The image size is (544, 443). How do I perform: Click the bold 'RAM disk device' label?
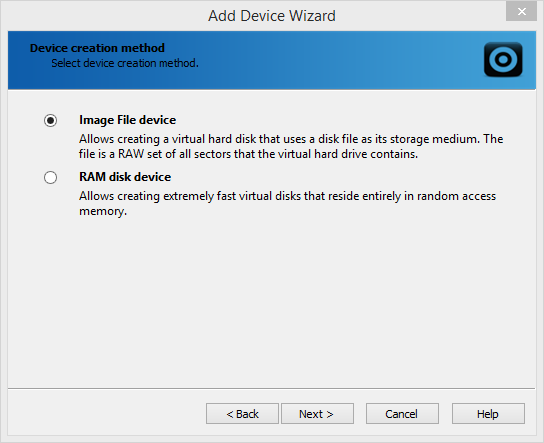pos(125,177)
